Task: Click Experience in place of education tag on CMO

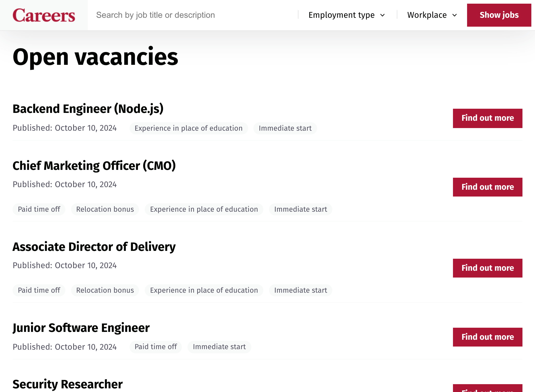Action: pyautogui.click(x=204, y=209)
